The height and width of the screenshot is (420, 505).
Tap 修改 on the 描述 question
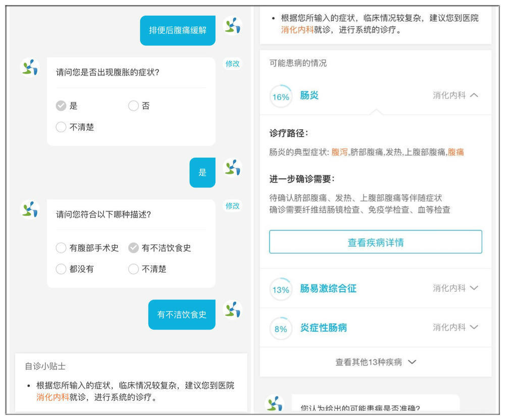pos(232,206)
